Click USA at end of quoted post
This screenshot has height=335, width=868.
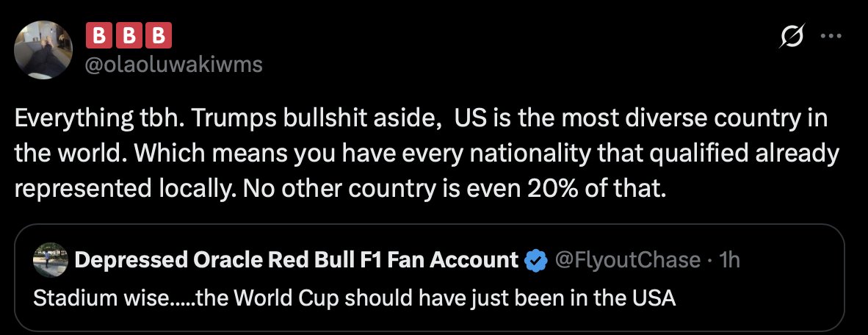[654, 298]
